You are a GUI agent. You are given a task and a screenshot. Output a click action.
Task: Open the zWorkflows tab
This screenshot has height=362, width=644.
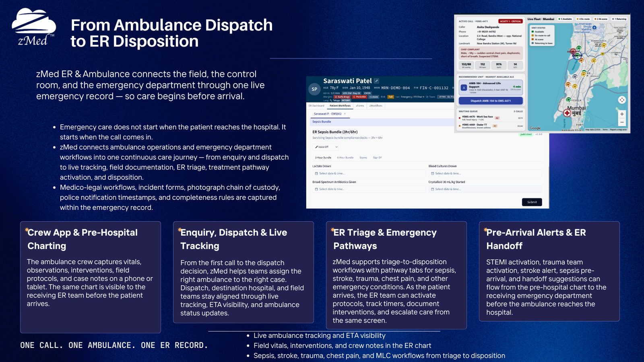point(376,106)
